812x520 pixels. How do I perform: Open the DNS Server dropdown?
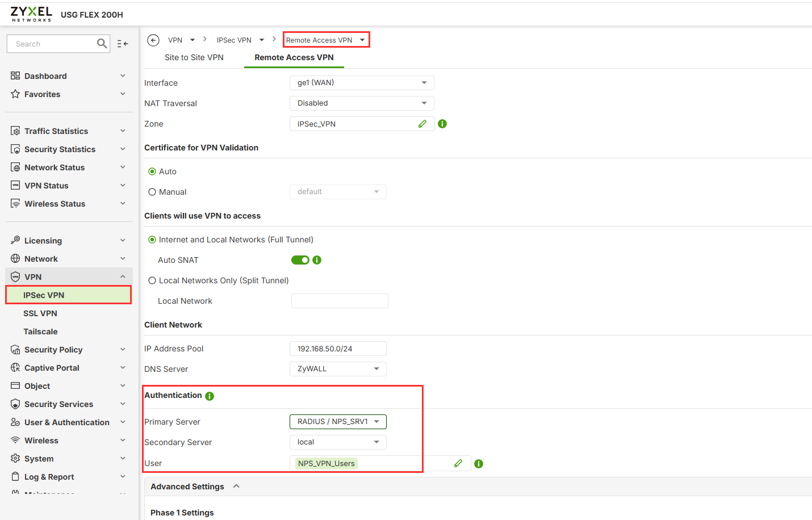click(x=338, y=369)
